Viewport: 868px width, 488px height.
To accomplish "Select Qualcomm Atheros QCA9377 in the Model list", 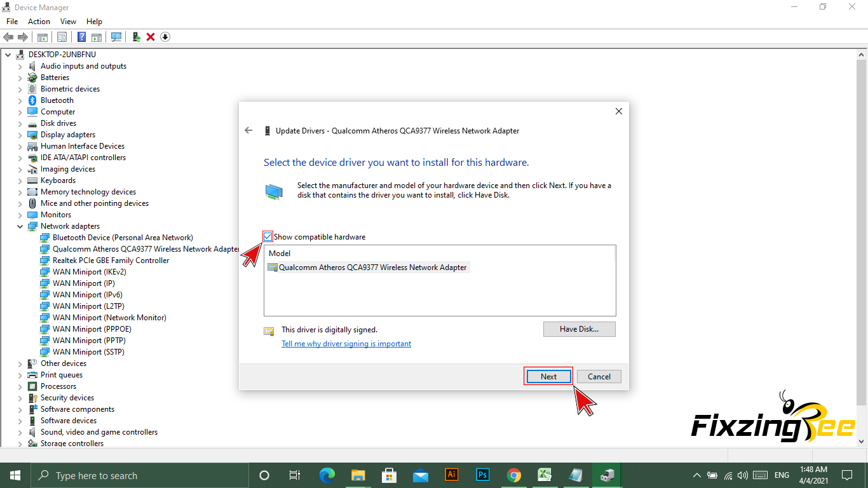I will (372, 268).
